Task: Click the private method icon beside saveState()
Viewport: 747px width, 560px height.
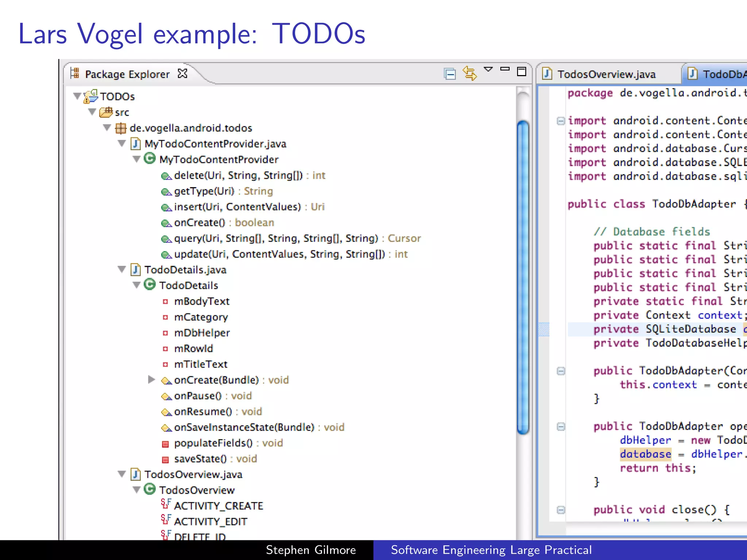Action: tap(166, 459)
